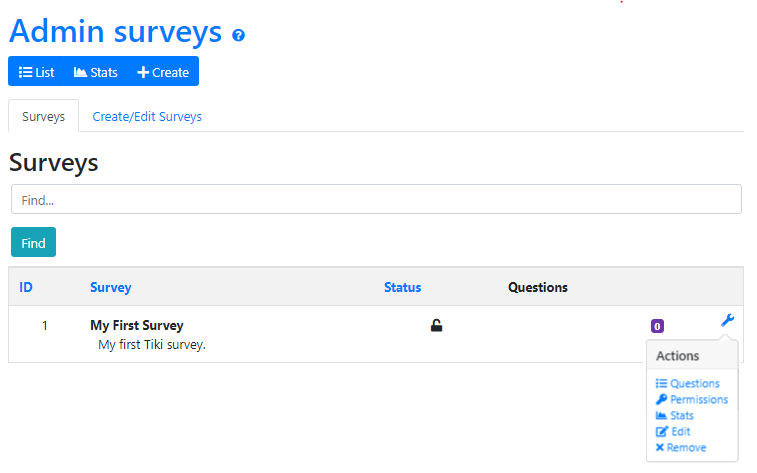
Task: Open the List button in toolbar
Action: point(37,72)
